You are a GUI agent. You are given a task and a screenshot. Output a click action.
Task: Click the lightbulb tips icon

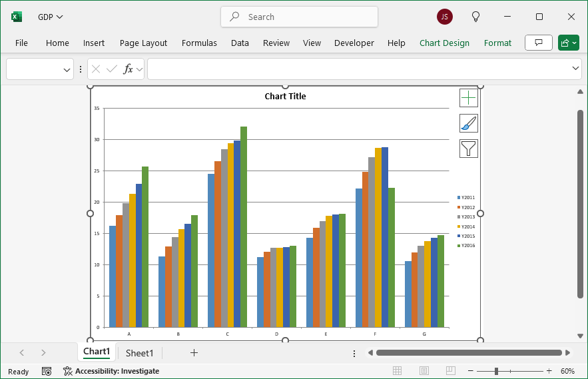(x=475, y=17)
